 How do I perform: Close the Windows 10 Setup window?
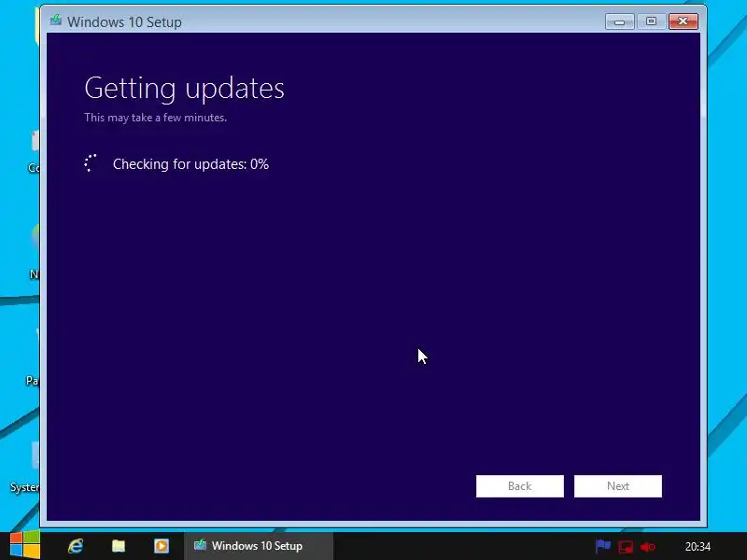click(684, 21)
